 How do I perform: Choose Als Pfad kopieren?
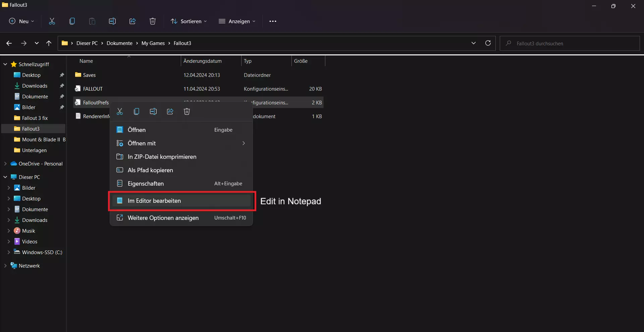[x=181, y=170]
